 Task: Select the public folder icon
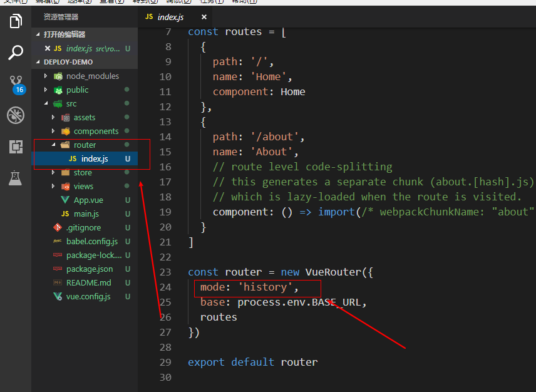tap(58, 90)
